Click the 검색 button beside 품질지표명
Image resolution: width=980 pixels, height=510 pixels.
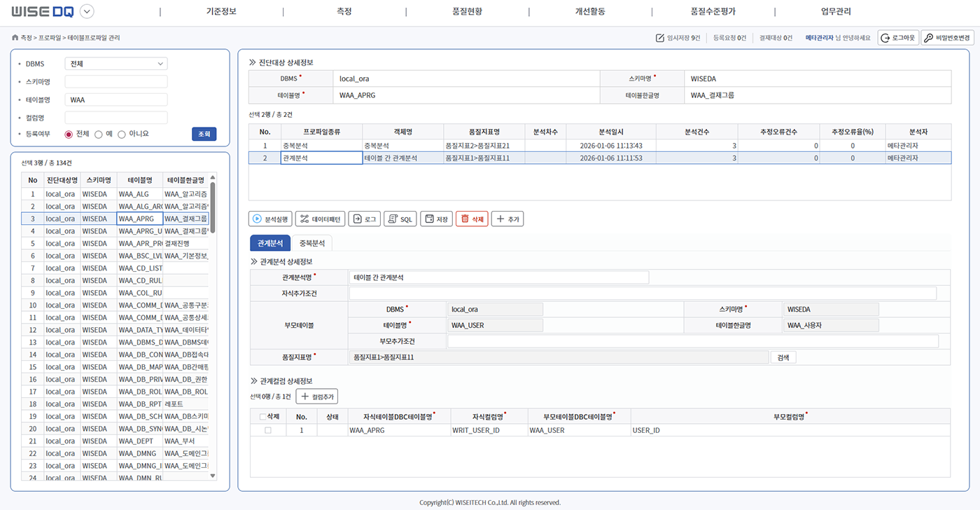pos(783,357)
